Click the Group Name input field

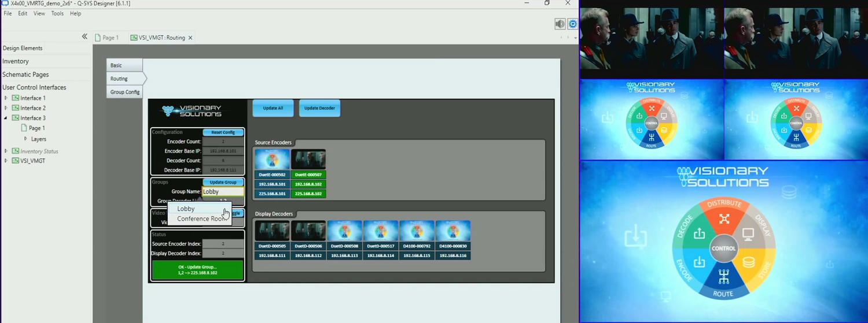222,191
